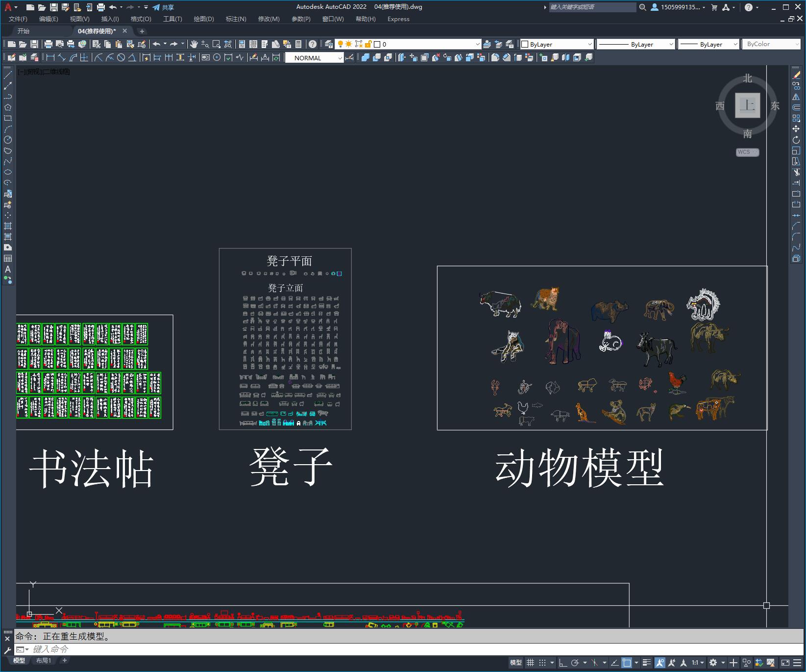Select the Table tool in draw toolbar
806x672 pixels.
click(8, 258)
